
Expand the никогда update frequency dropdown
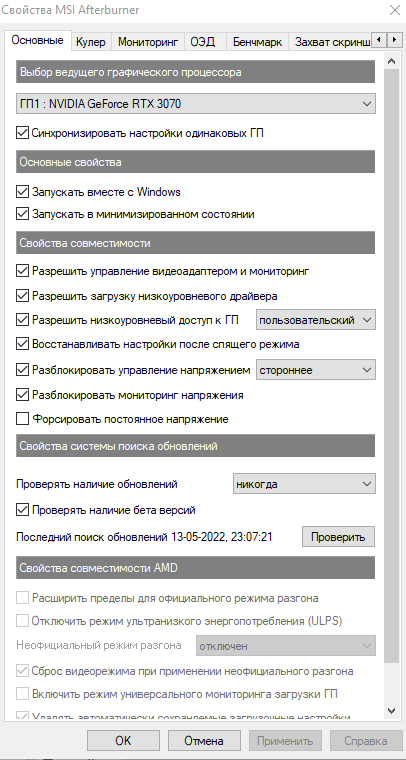pyautogui.click(x=304, y=484)
